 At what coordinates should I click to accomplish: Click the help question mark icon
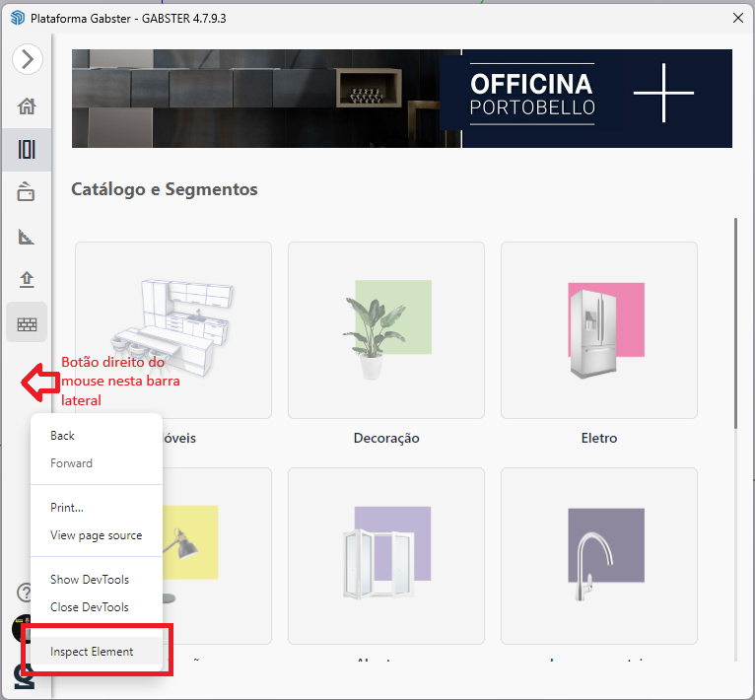(24, 593)
